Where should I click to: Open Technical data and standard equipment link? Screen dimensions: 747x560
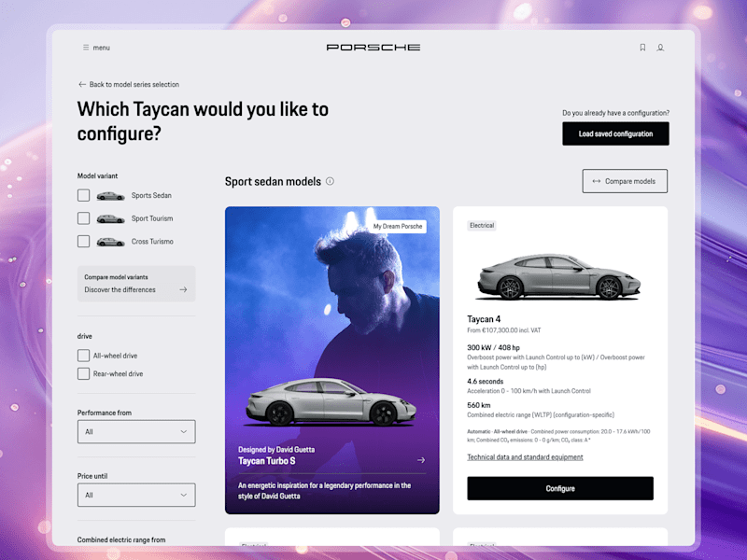(x=525, y=457)
